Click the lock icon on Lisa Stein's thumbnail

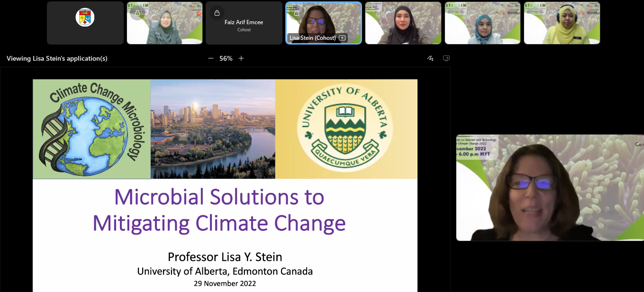(x=297, y=13)
